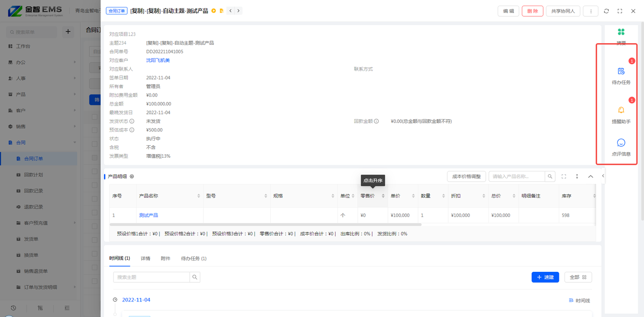Click info icon next to 预估成本
644x317 pixels.
pos(132,130)
